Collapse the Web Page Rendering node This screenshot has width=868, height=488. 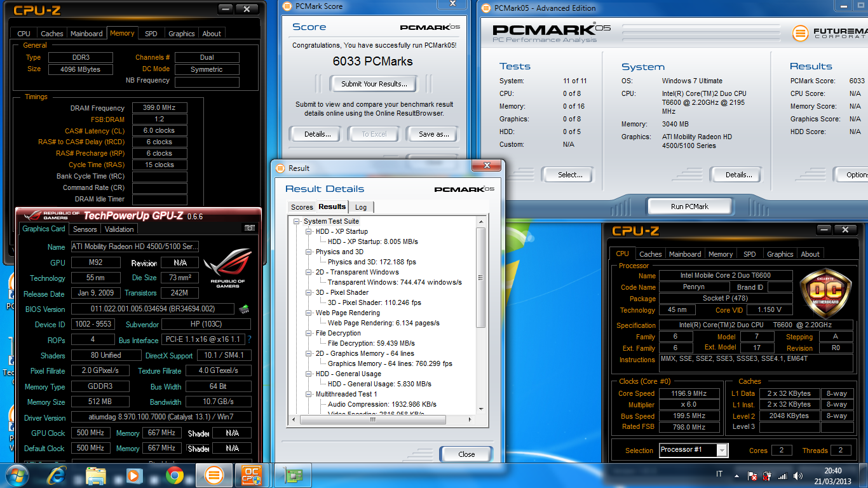pos(309,313)
